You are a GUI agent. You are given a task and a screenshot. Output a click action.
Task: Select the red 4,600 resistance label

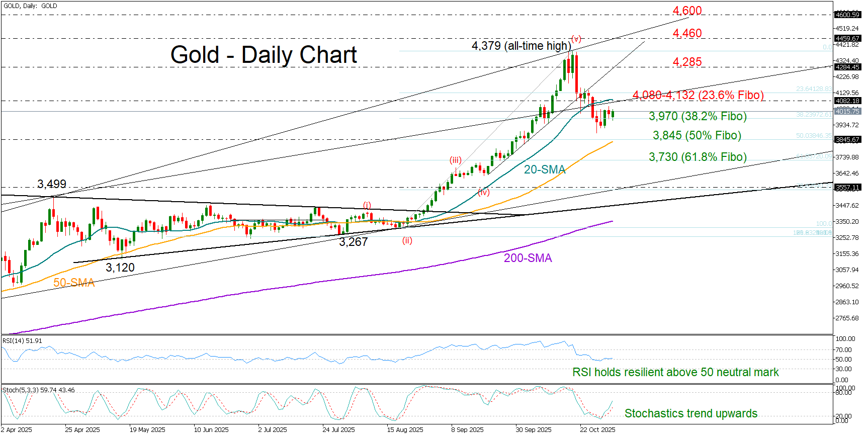[x=687, y=11]
